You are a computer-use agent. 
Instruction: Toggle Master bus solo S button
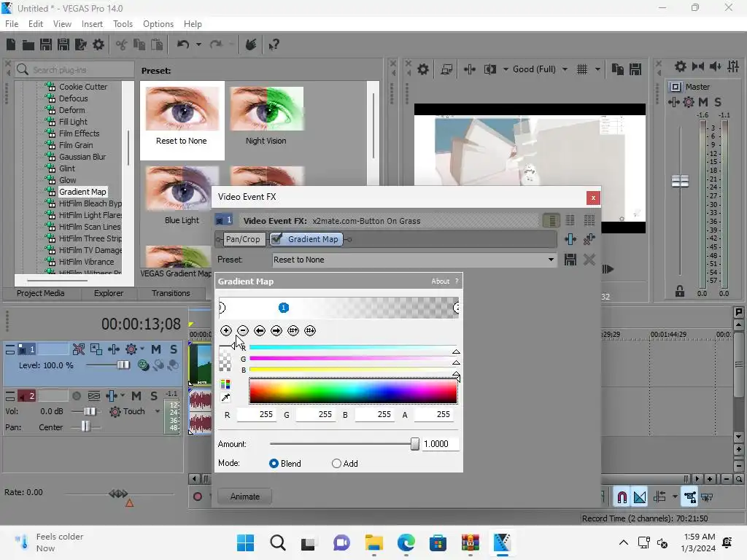point(718,102)
